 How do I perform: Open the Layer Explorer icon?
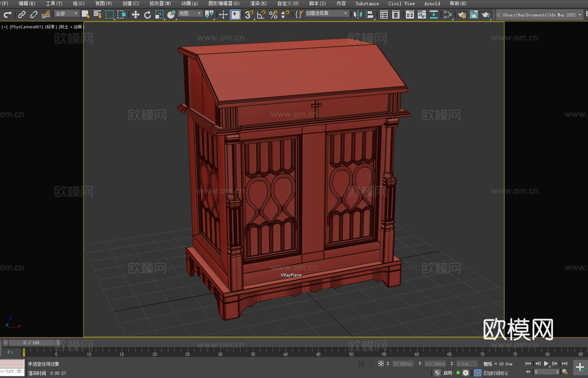click(x=396, y=14)
